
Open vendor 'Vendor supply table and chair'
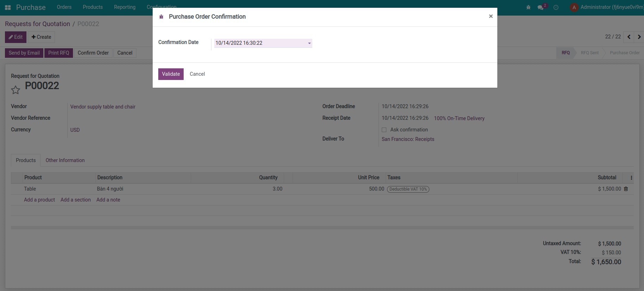coord(103,107)
